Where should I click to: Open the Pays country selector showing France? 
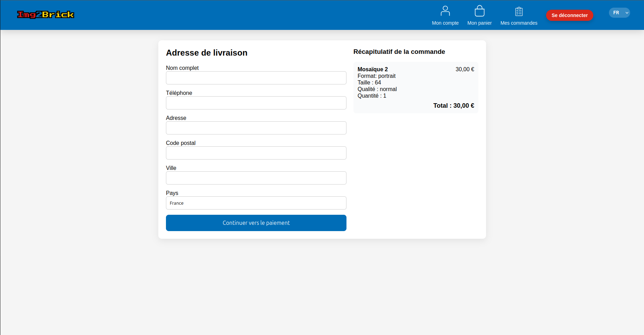tap(256, 203)
